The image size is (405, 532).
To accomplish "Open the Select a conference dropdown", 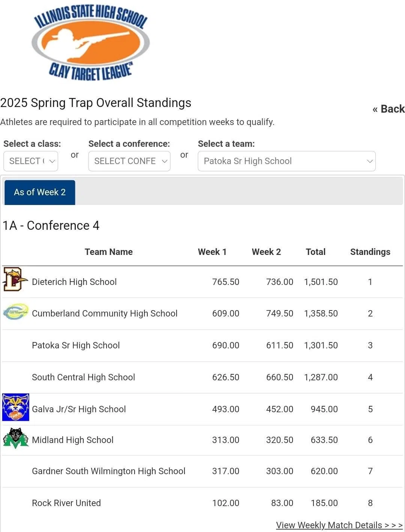I will click(x=129, y=161).
